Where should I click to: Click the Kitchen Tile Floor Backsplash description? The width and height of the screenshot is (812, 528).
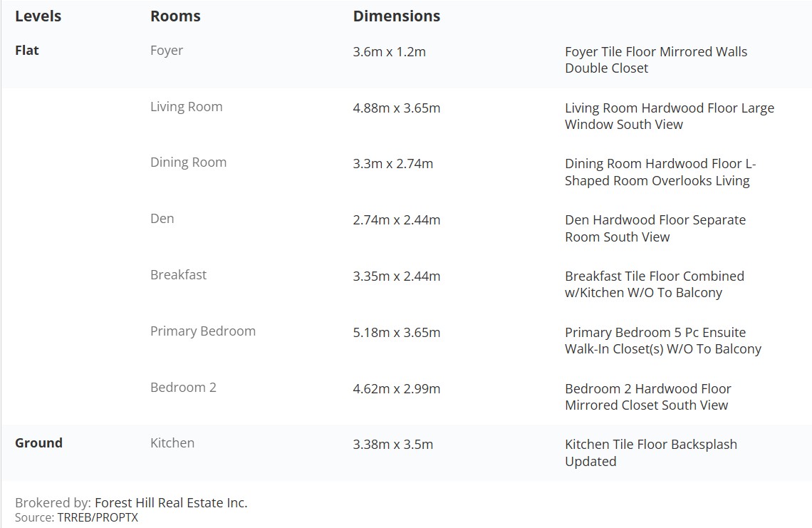(x=651, y=453)
